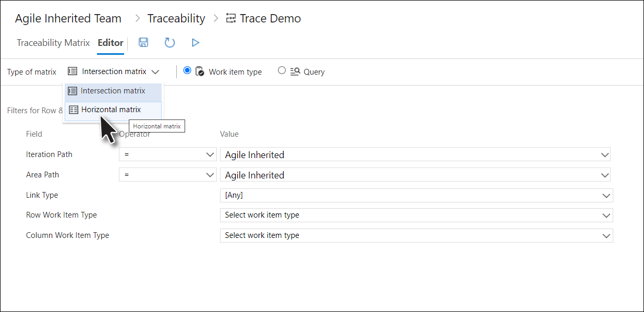
Task: Click the Query icon
Action: coord(295,71)
